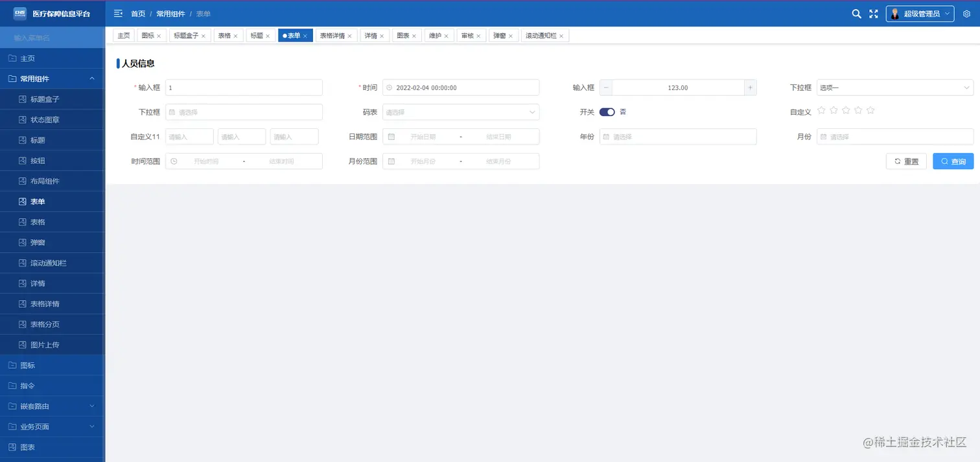
Task: Collapse the 常用组件 sidebar group
Action: [x=92, y=78]
